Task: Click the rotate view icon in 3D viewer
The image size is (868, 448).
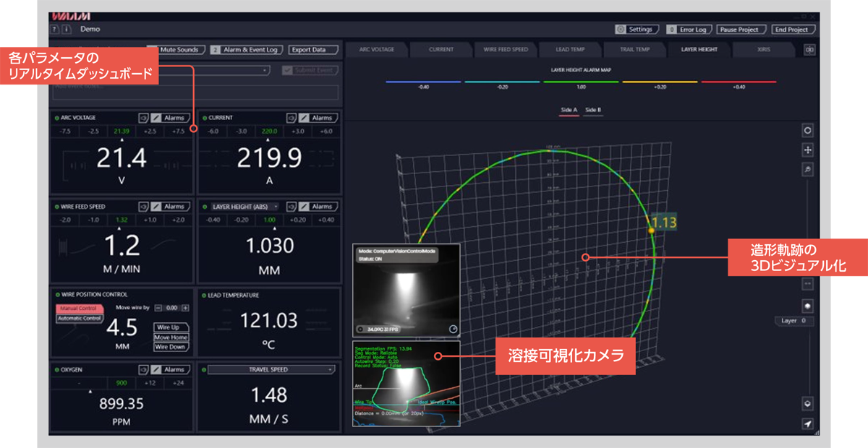Action: pos(807,131)
